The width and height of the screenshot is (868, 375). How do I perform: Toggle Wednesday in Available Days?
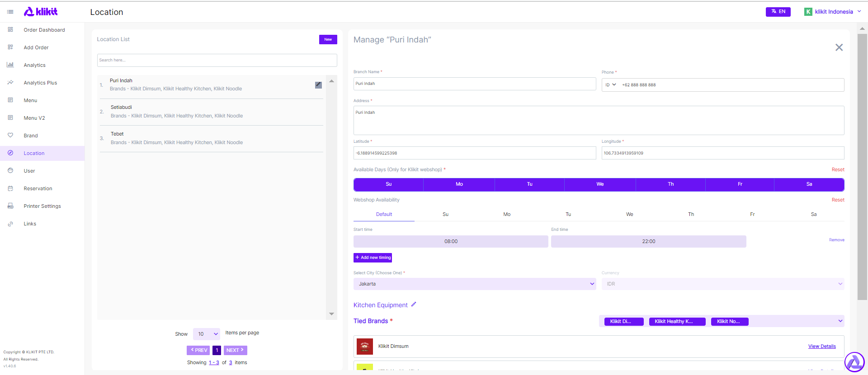(x=599, y=184)
